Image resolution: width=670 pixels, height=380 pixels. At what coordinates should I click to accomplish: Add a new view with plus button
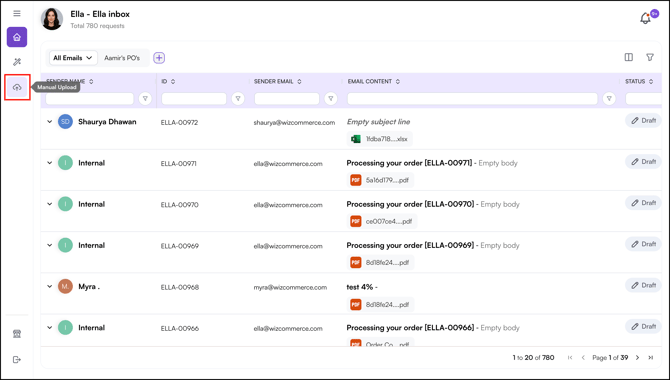pos(159,58)
